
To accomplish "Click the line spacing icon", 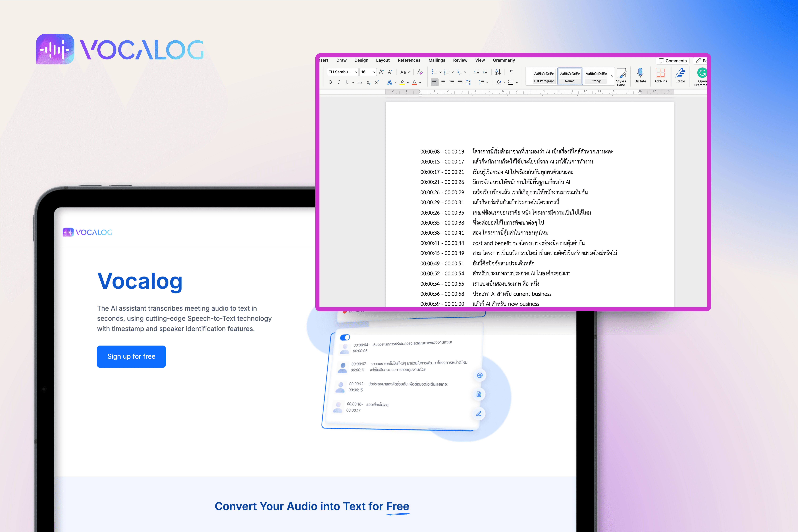I will pos(481,82).
